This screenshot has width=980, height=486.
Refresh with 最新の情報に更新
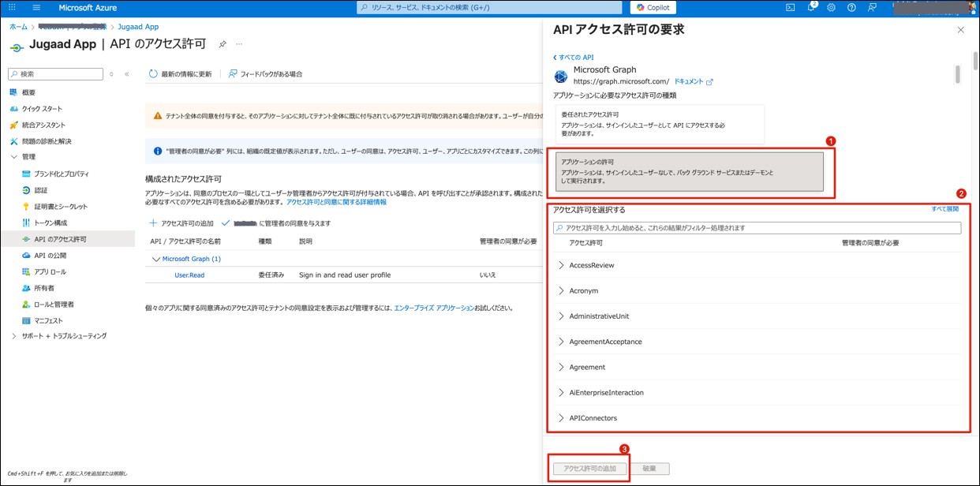coord(180,74)
